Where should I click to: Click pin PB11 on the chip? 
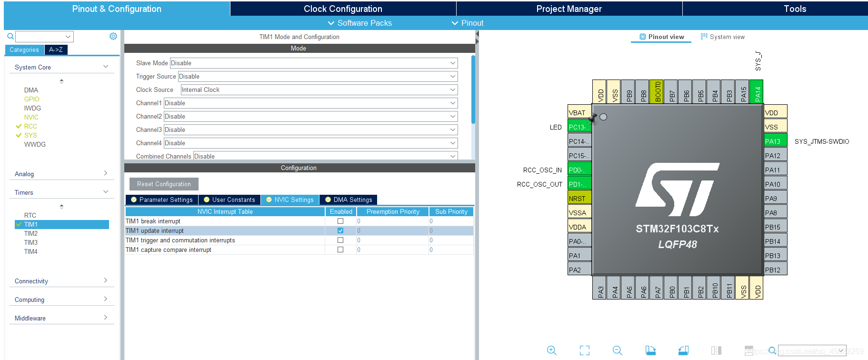coord(728,288)
